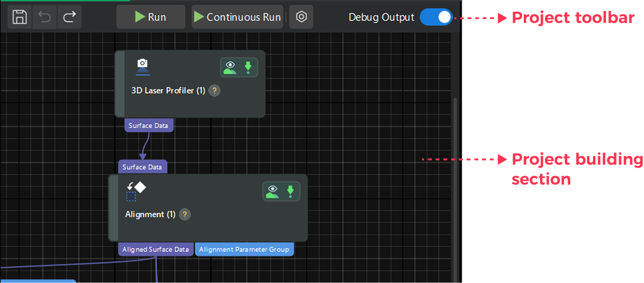Click the Save project icon
Image resolution: width=644 pixels, height=283 pixels.
point(19,17)
